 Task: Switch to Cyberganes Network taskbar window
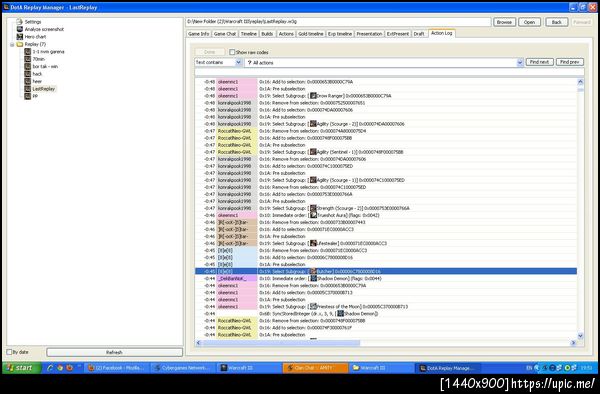(x=183, y=368)
